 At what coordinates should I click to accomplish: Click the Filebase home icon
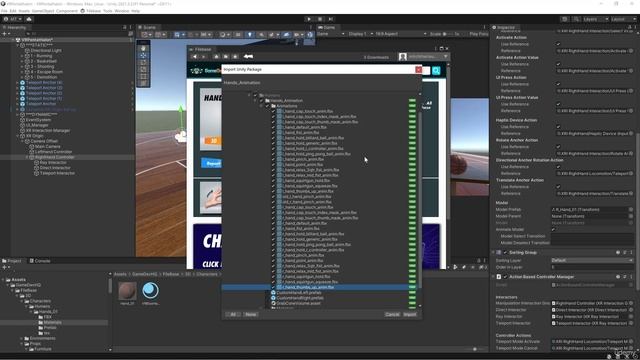click(216, 56)
